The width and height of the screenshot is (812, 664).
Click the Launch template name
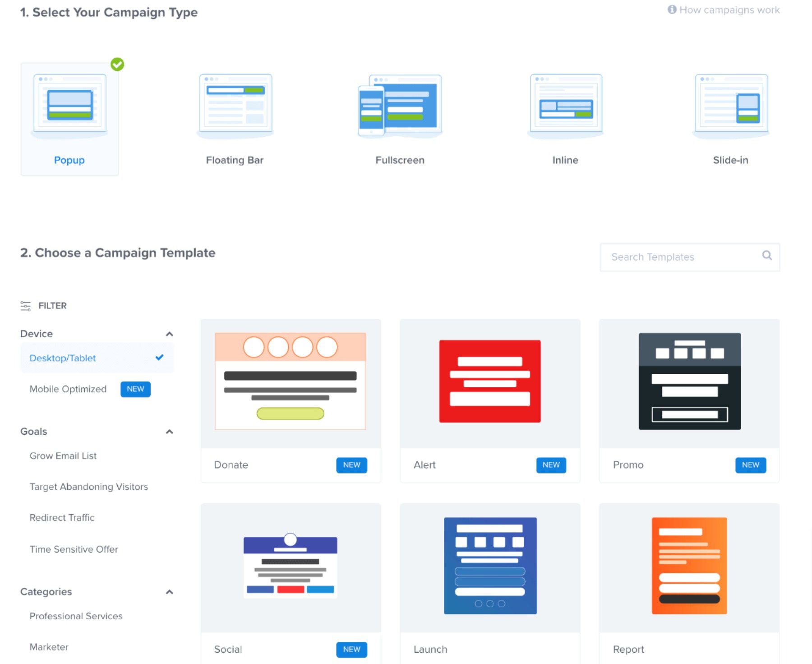click(x=431, y=650)
